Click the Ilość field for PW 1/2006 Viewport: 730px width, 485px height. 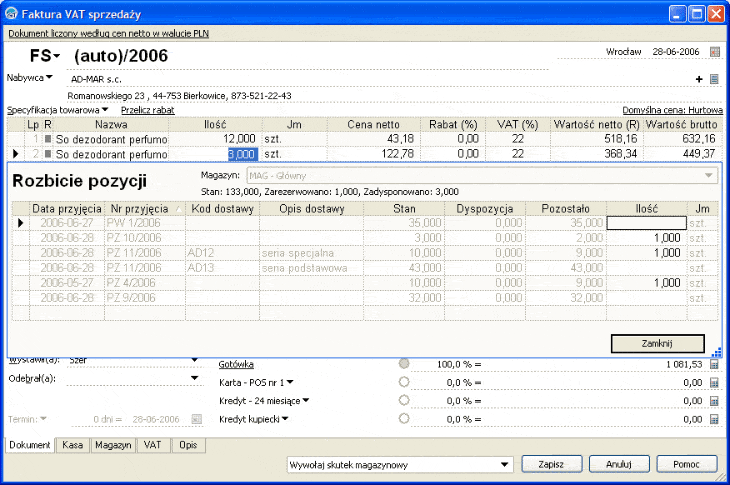point(647,223)
